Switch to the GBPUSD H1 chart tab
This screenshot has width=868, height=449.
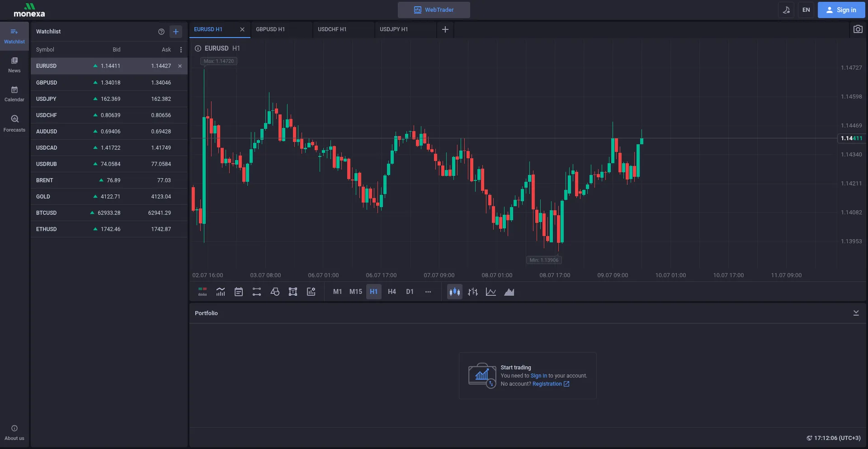coord(270,29)
